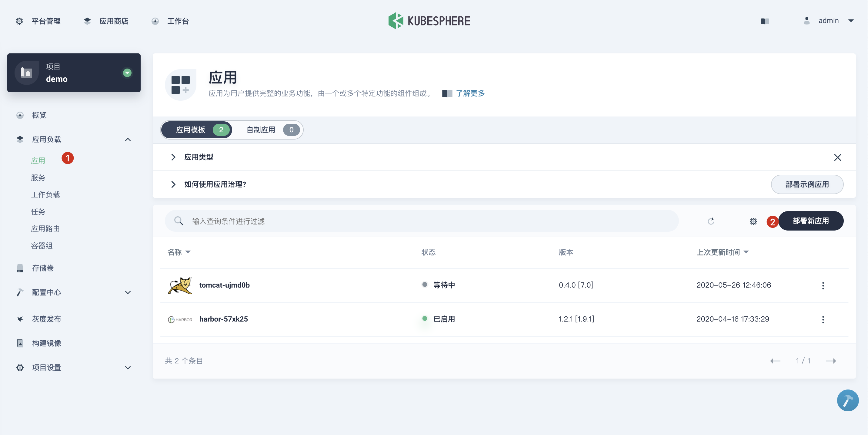The image size is (868, 435).
Task: Focus the filter search input field
Action: (421, 221)
